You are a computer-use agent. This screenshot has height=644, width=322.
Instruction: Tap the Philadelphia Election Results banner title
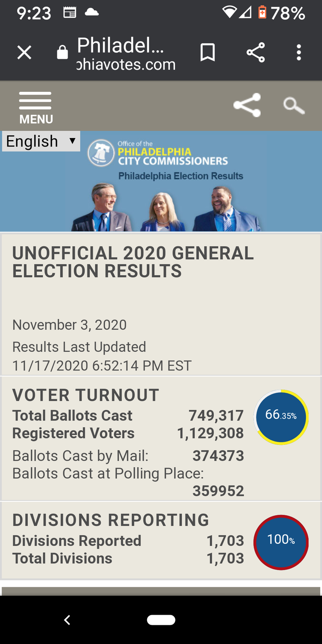(181, 176)
